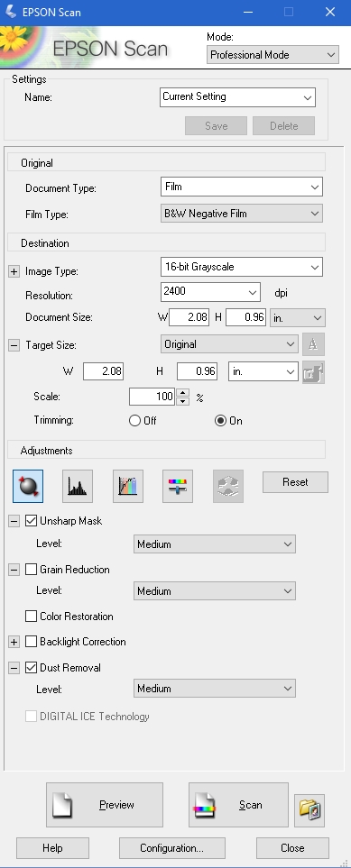Toggle the Dust Removal checkbox
The image size is (351, 868).
(31, 668)
